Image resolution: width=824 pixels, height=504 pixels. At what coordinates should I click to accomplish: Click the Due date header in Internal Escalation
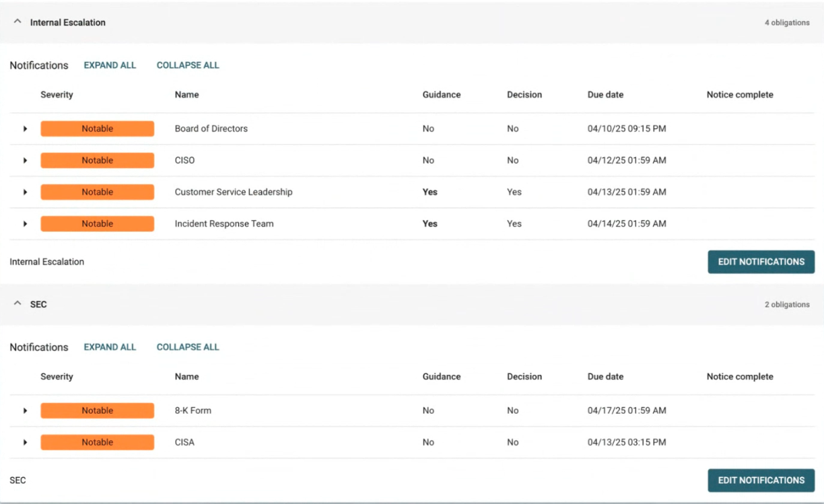click(605, 95)
